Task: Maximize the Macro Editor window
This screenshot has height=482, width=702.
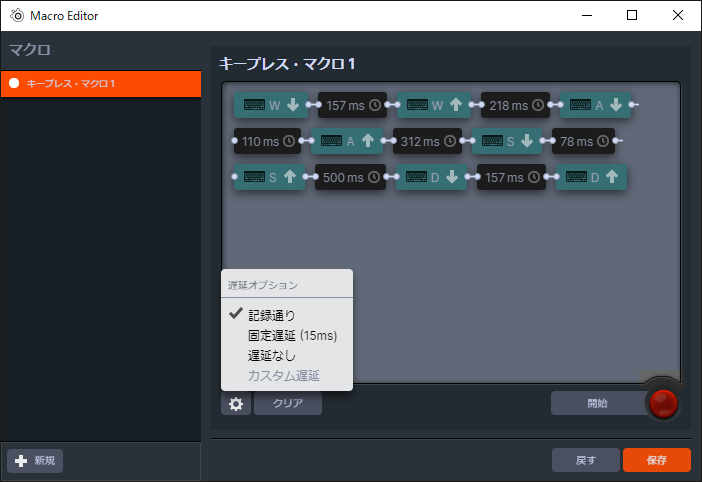Action: [632, 16]
